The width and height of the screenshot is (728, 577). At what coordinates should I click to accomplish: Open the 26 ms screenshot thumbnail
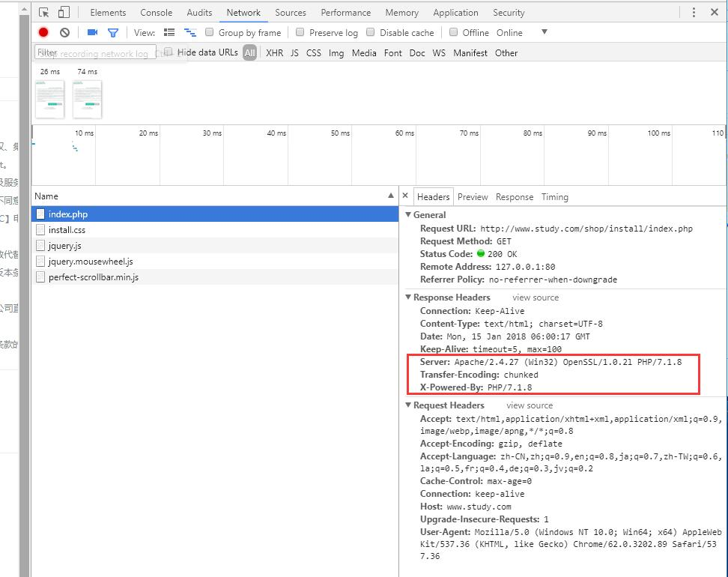click(49, 99)
